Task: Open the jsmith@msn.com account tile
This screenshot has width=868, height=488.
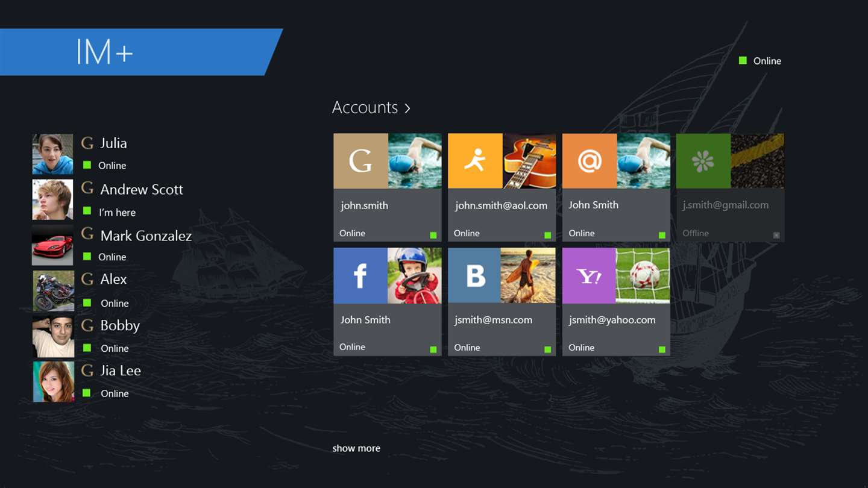Action: 502,302
